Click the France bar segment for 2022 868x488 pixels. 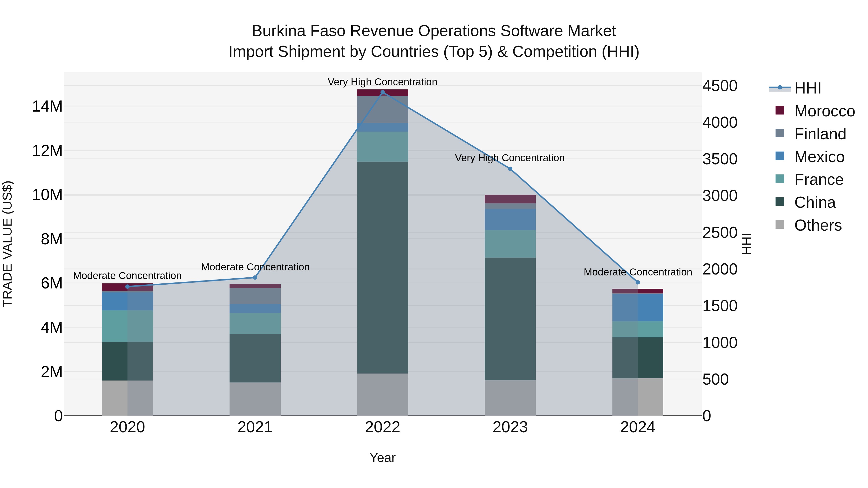pyautogui.click(x=382, y=147)
